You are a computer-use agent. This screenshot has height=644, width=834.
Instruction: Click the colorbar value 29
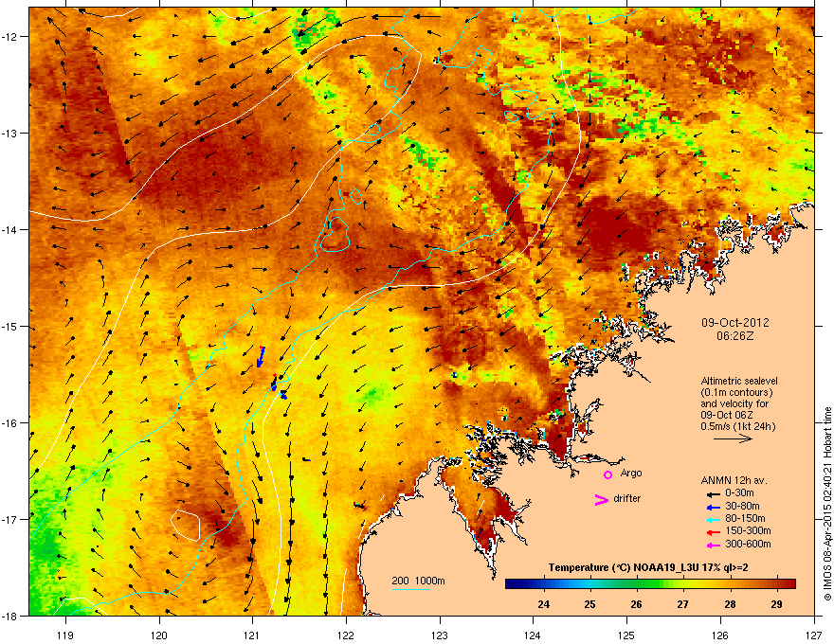click(776, 604)
